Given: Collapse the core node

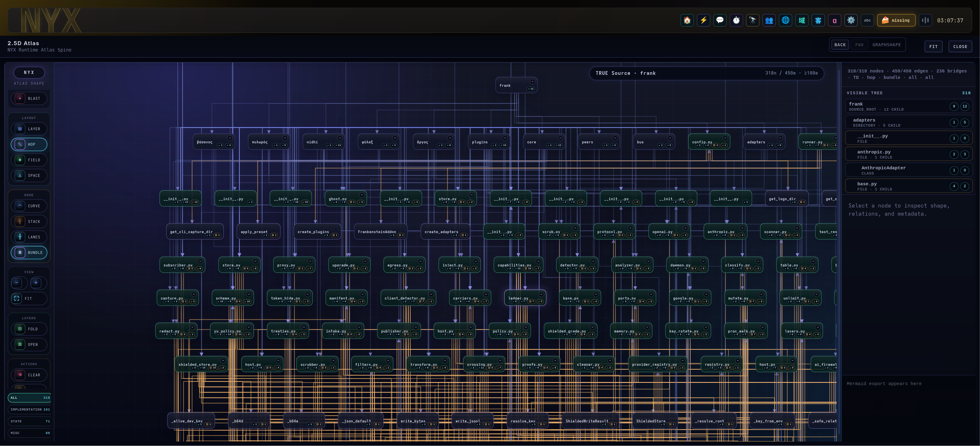Looking at the screenshot, I should 560,138.
